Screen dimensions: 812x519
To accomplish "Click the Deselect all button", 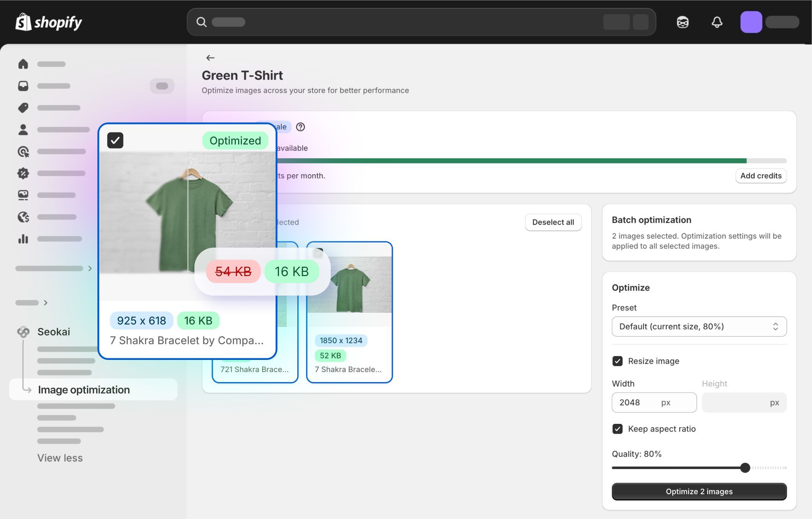I will (x=553, y=222).
